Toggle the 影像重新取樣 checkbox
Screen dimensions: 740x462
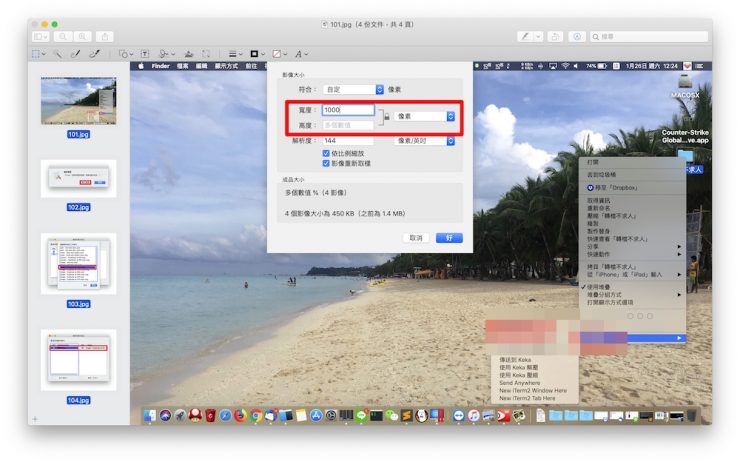pos(324,162)
